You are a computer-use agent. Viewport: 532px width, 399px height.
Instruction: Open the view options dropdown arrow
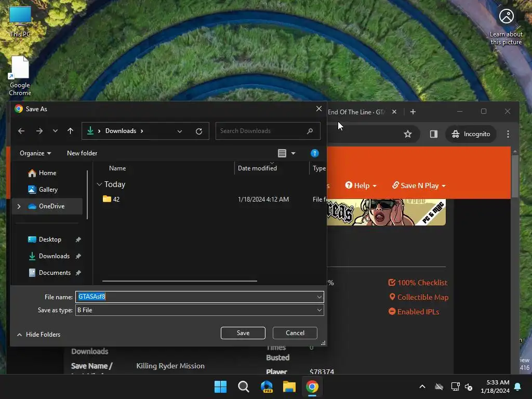click(x=293, y=153)
